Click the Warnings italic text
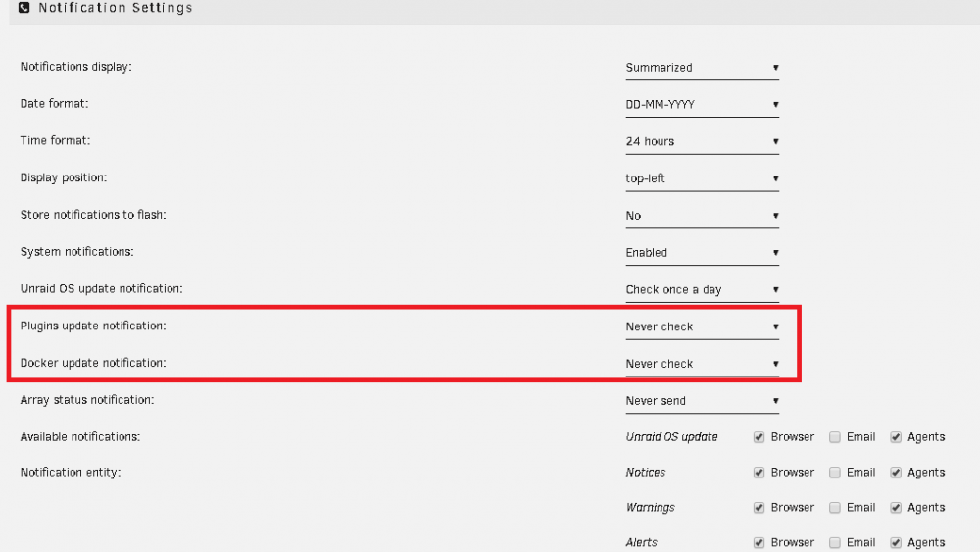Viewport: 980px width, 552px height. 650,508
